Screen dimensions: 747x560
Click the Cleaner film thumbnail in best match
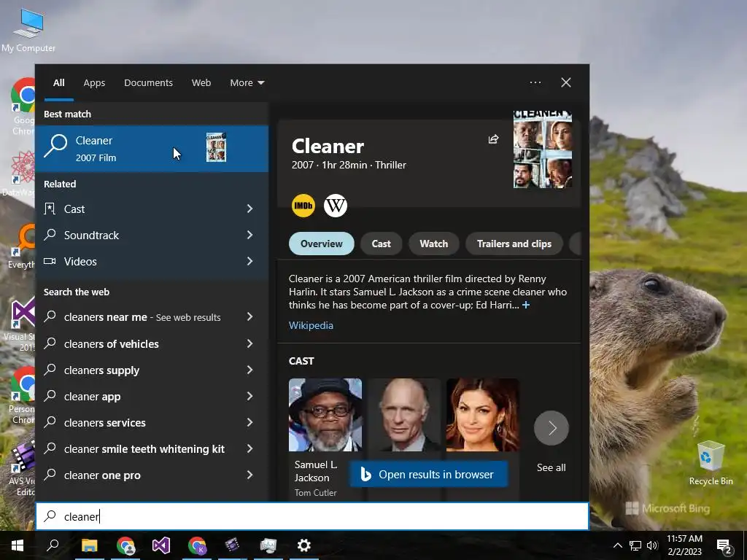[216, 147]
